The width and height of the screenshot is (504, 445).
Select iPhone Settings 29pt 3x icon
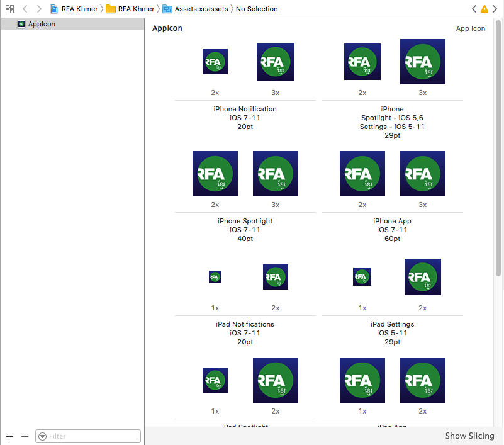coord(423,62)
